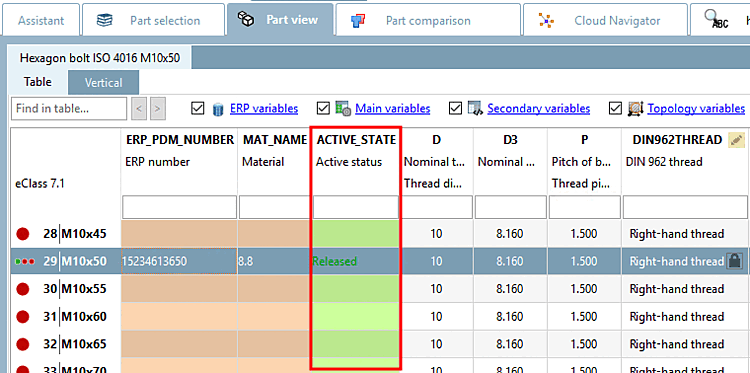This screenshot has height=373, width=750.
Task: Toggle the Secondary variables checkbox
Action: pos(455,109)
